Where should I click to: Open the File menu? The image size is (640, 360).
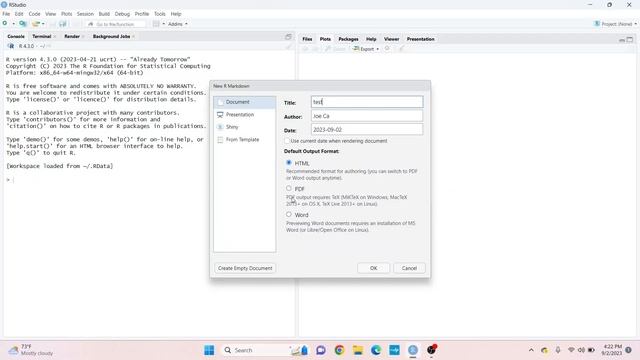pyautogui.click(x=6, y=14)
